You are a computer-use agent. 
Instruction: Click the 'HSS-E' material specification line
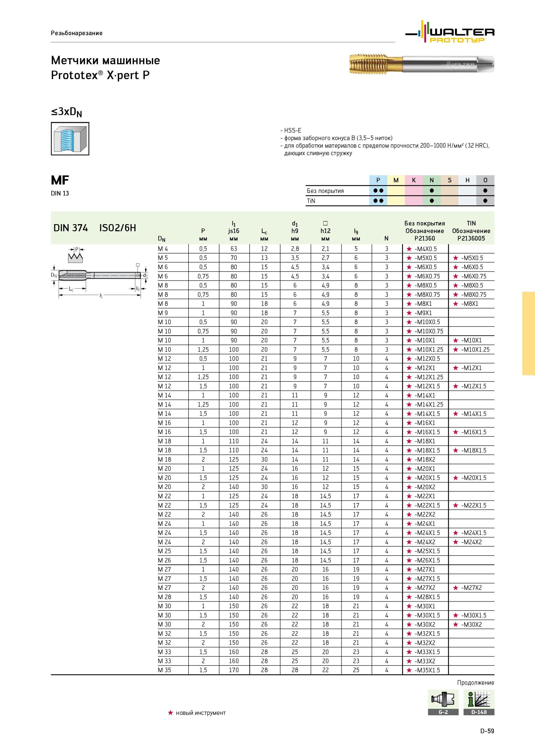(291, 131)
